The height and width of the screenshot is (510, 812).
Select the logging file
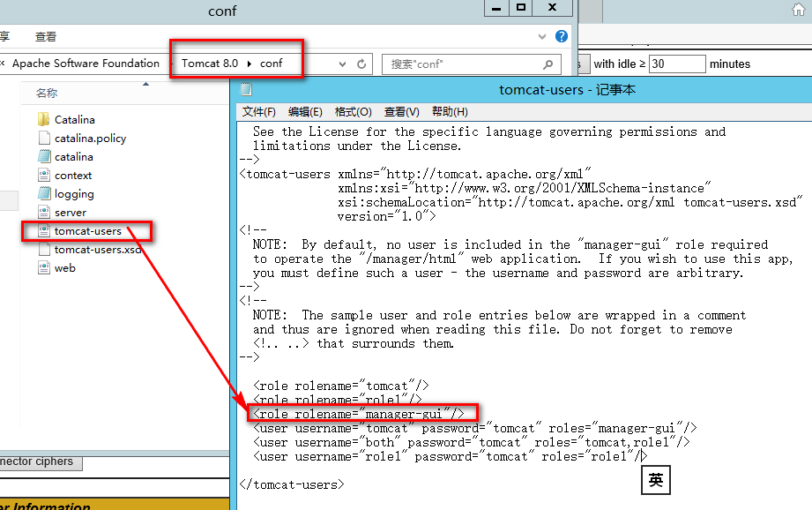[x=74, y=194]
